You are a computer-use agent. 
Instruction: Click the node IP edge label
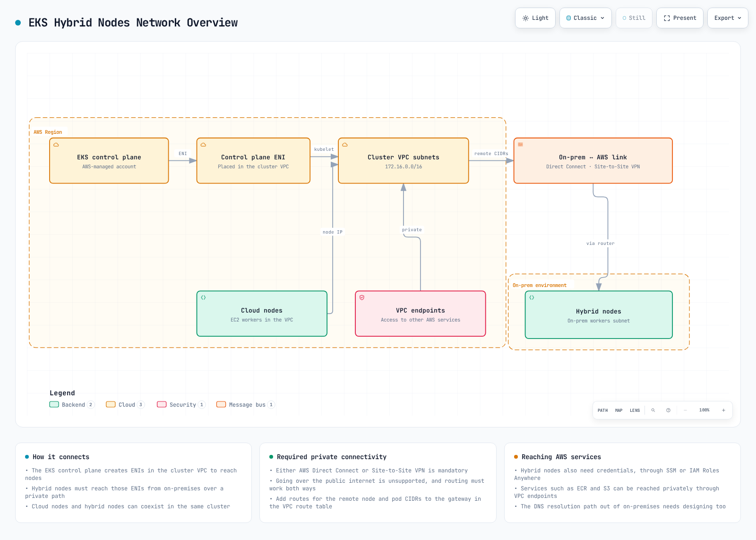[333, 232]
